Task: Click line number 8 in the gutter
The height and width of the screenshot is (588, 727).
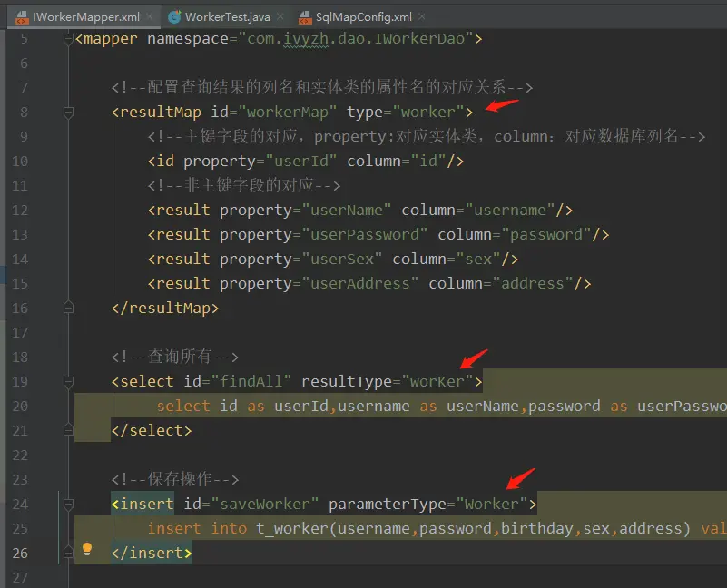Action: (x=24, y=113)
